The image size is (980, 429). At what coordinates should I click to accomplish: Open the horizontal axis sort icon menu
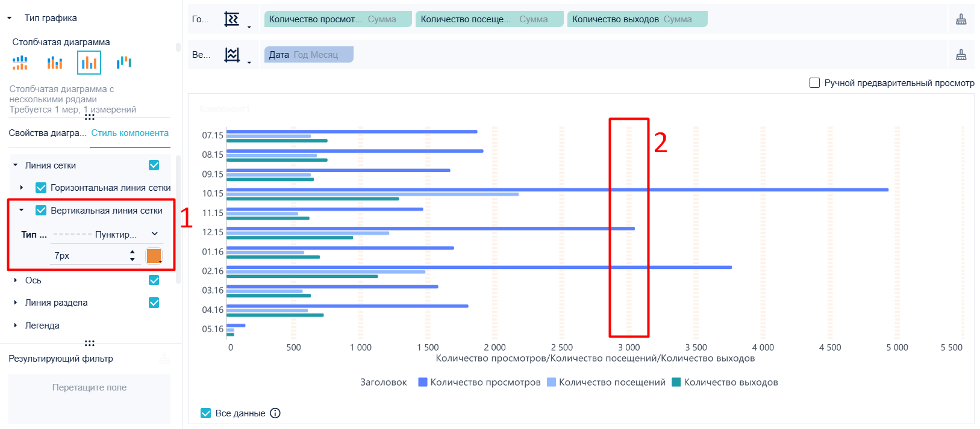236,19
